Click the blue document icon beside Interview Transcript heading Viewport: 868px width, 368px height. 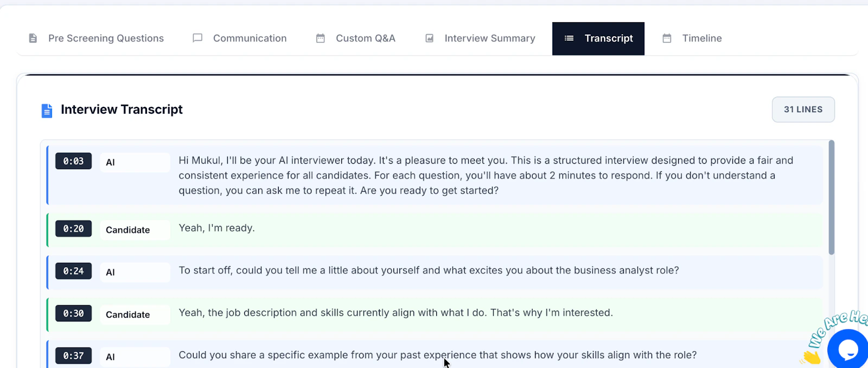[47, 109]
